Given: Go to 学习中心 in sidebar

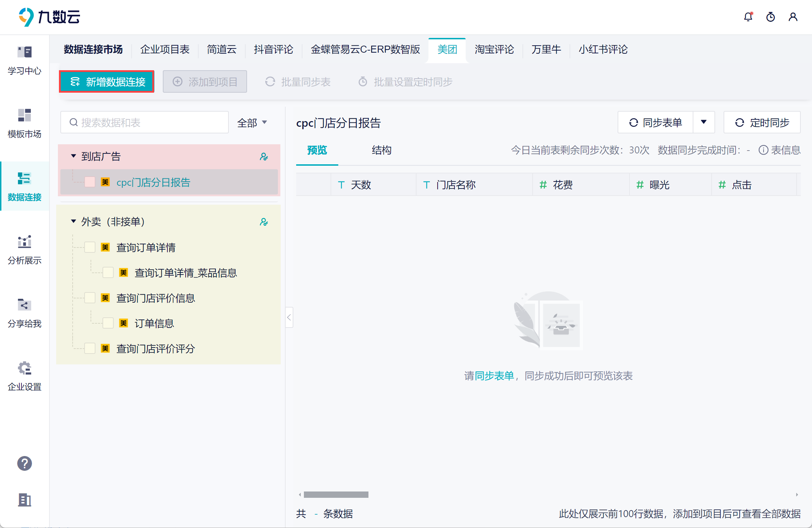Looking at the screenshot, I should pyautogui.click(x=25, y=60).
